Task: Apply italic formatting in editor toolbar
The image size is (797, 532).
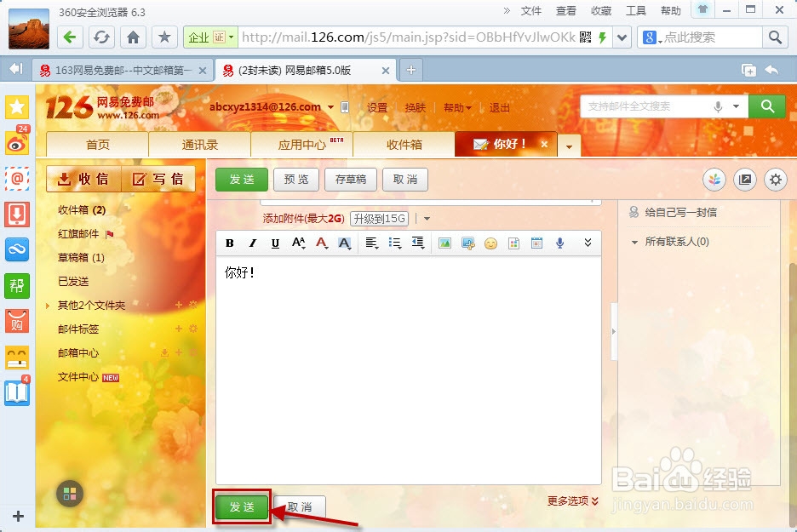Action: click(251, 243)
